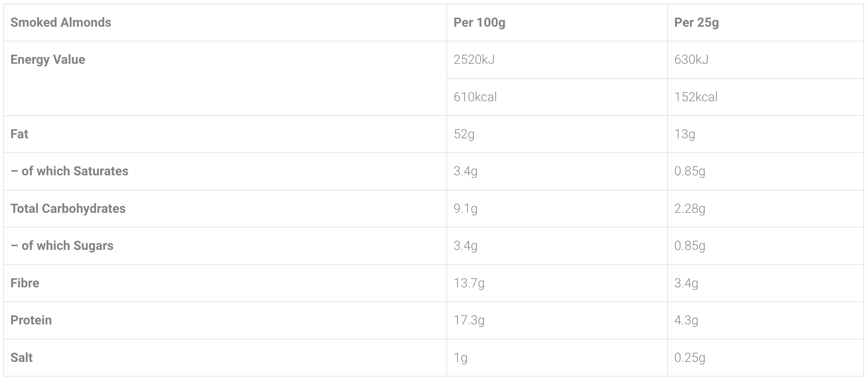Viewport: 868px width, 381px height.
Task: Click the 2520kJ energy value
Action: click(474, 60)
